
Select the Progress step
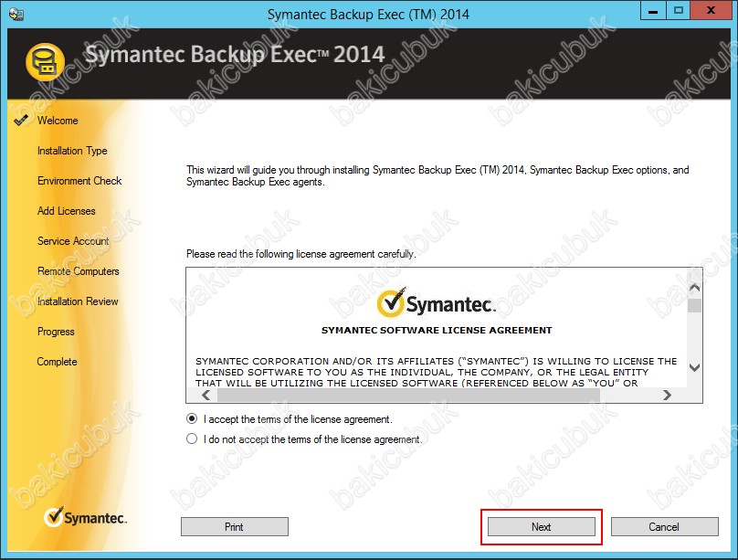56,332
